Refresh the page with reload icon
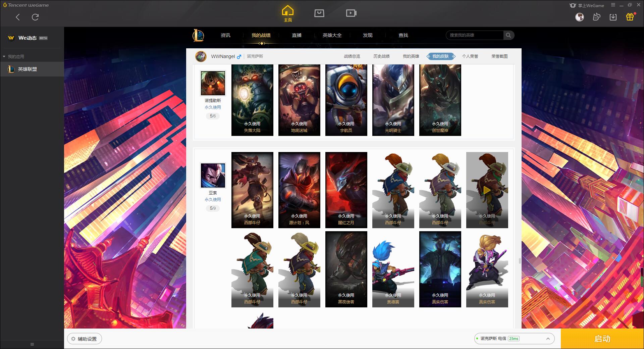 pos(35,17)
